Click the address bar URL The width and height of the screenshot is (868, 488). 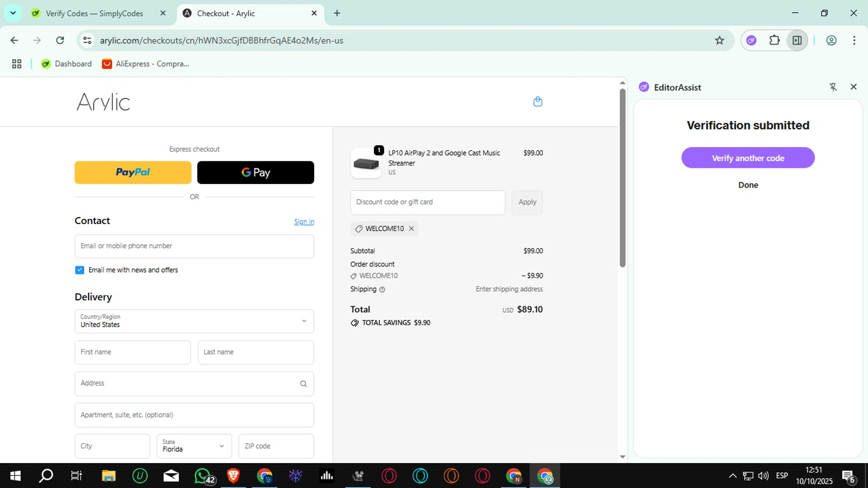click(222, 41)
